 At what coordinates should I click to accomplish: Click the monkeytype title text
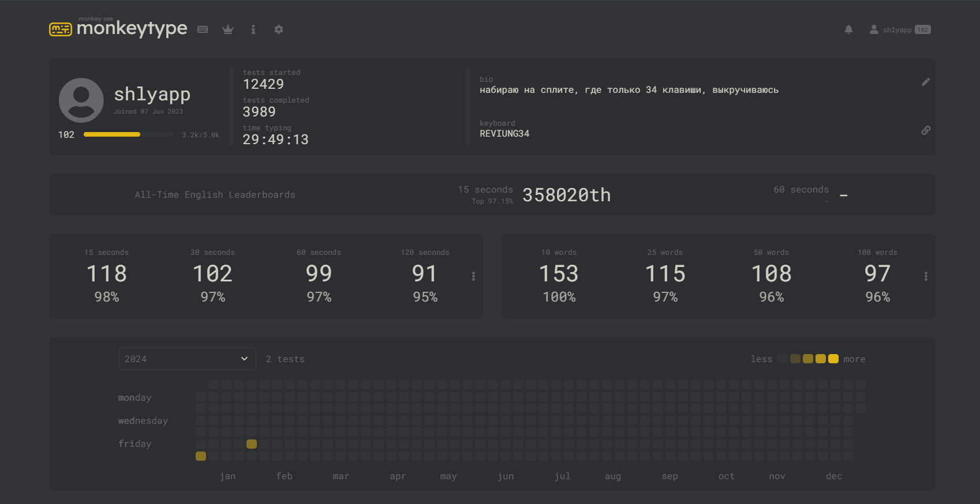point(132,28)
